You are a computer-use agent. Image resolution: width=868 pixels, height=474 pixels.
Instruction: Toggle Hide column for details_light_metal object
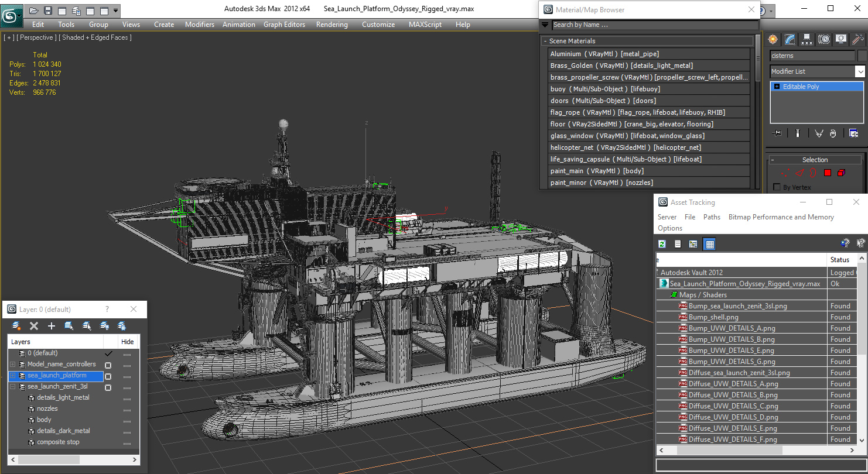(127, 398)
